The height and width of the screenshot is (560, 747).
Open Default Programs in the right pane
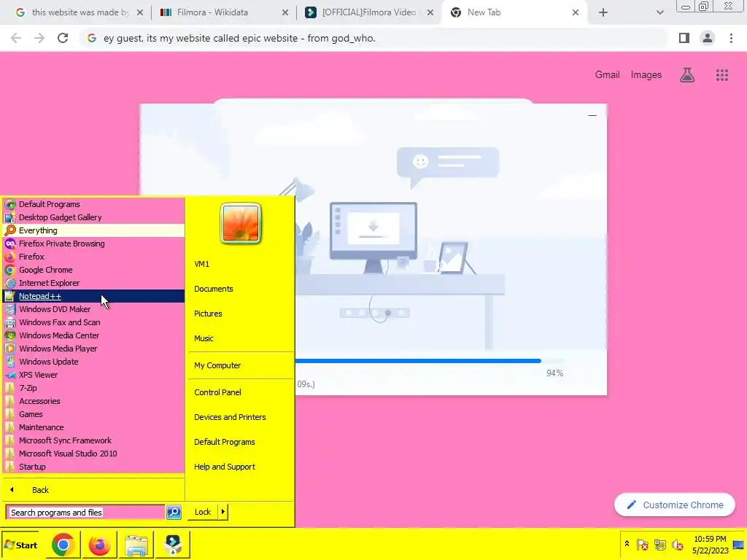coord(241,442)
